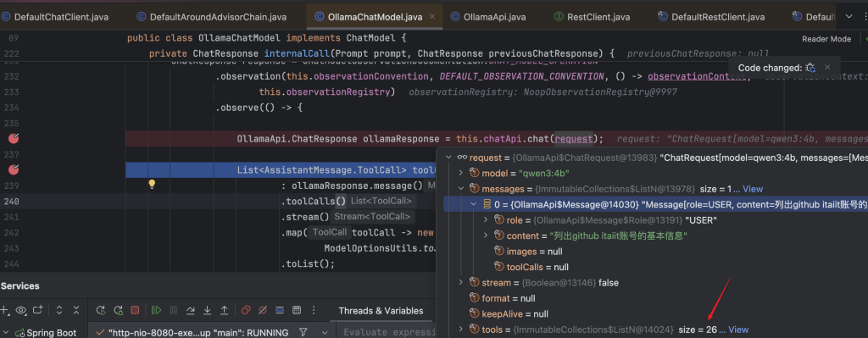Toggle the breakpoint on line 236
Viewport: 868px width, 338px height.
click(x=14, y=138)
